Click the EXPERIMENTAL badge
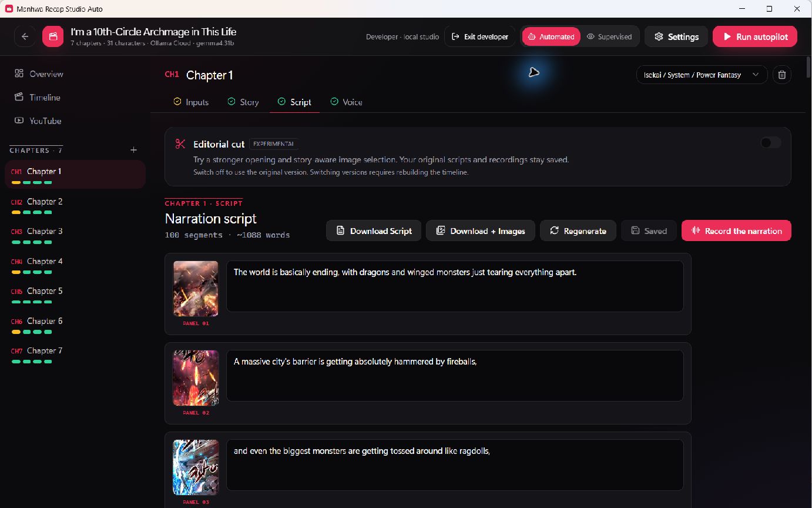Image resolution: width=812 pixels, height=508 pixels. 274,144
